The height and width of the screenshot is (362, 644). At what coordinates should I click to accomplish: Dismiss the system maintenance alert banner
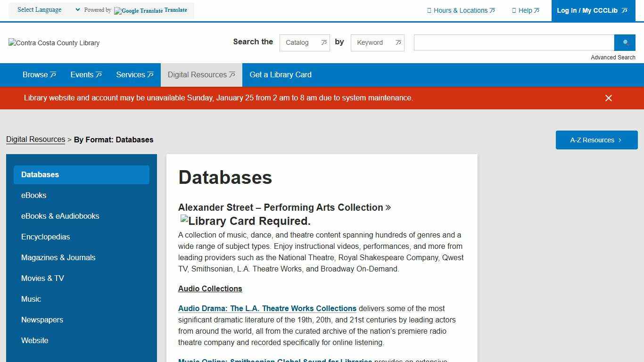[609, 98]
